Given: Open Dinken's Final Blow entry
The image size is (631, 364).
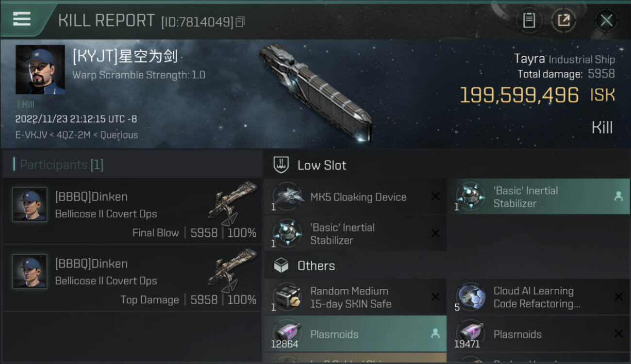Looking at the screenshot, I should [x=132, y=212].
